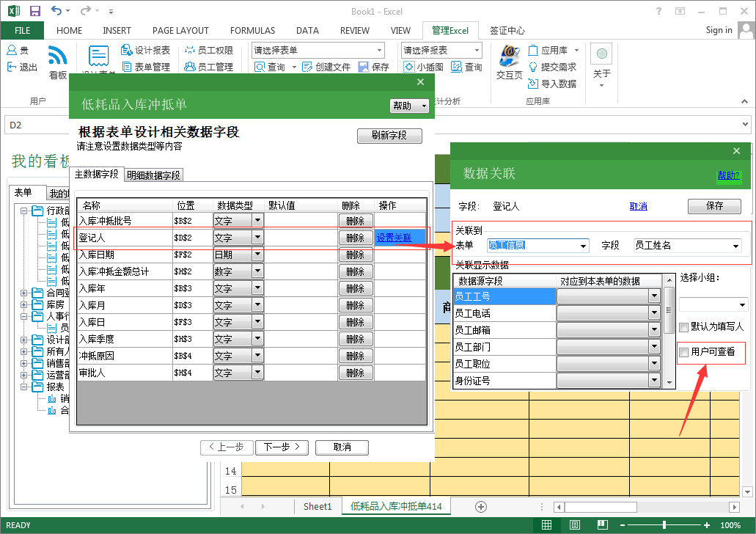Open mapping dropdown for 员工邮箱 row
This screenshot has height=534, width=756.
pos(654,329)
